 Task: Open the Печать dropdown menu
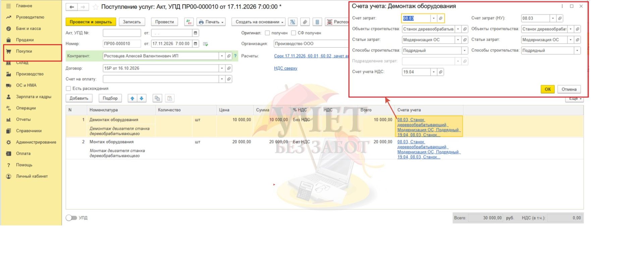[211, 22]
